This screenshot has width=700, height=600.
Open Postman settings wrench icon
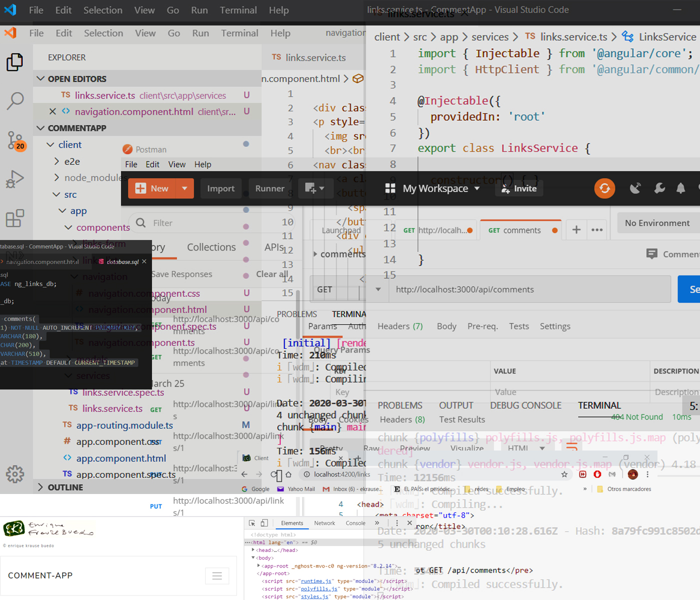(659, 188)
